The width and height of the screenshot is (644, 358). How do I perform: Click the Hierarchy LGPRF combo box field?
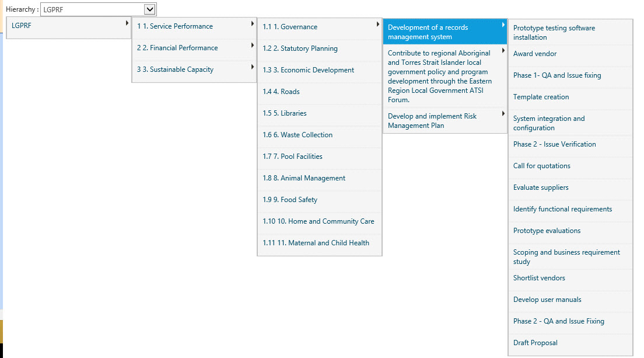[98, 9]
